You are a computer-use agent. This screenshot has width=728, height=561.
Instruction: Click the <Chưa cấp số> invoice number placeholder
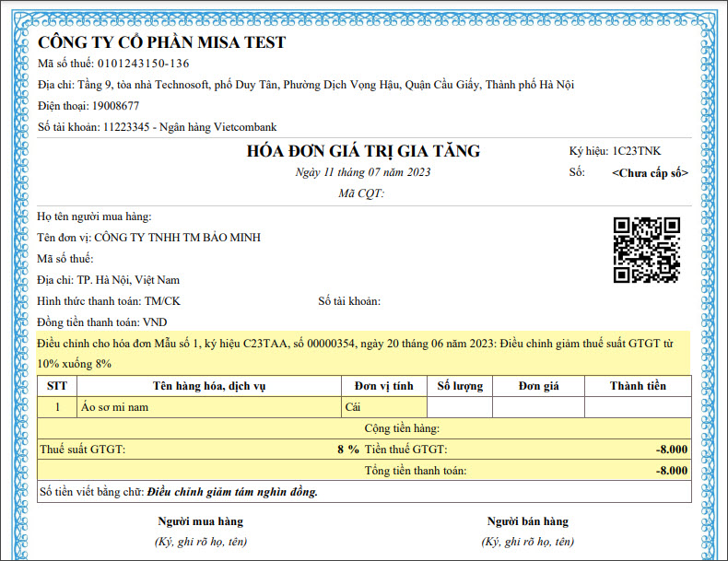(x=650, y=172)
